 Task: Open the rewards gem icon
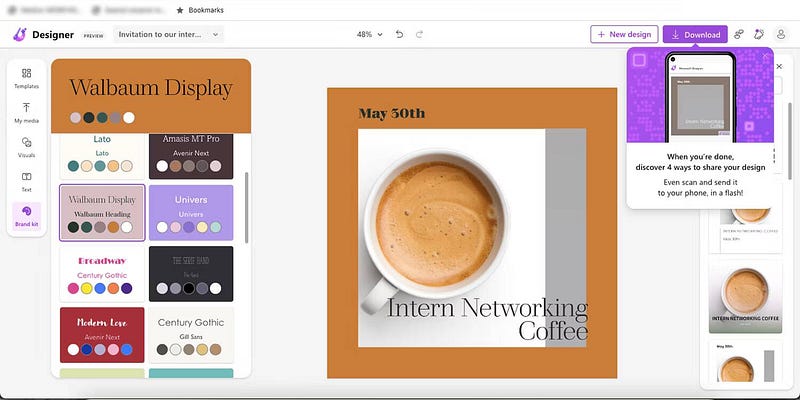click(759, 34)
